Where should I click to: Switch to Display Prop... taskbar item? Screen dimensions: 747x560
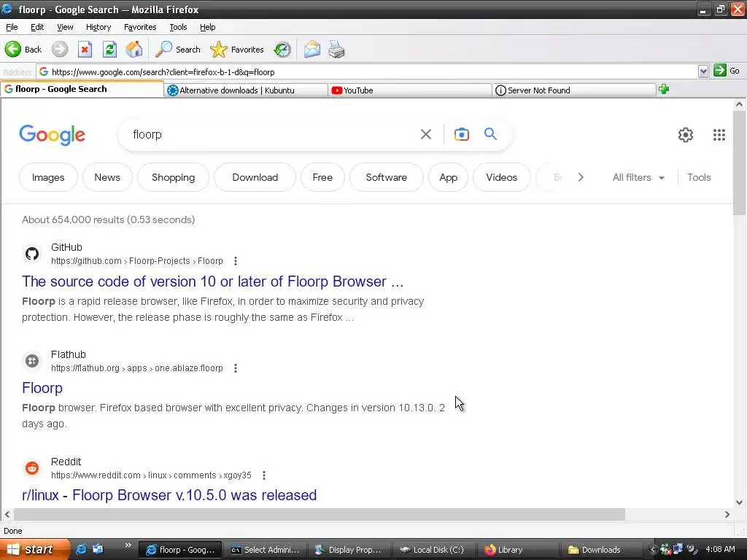(348, 550)
